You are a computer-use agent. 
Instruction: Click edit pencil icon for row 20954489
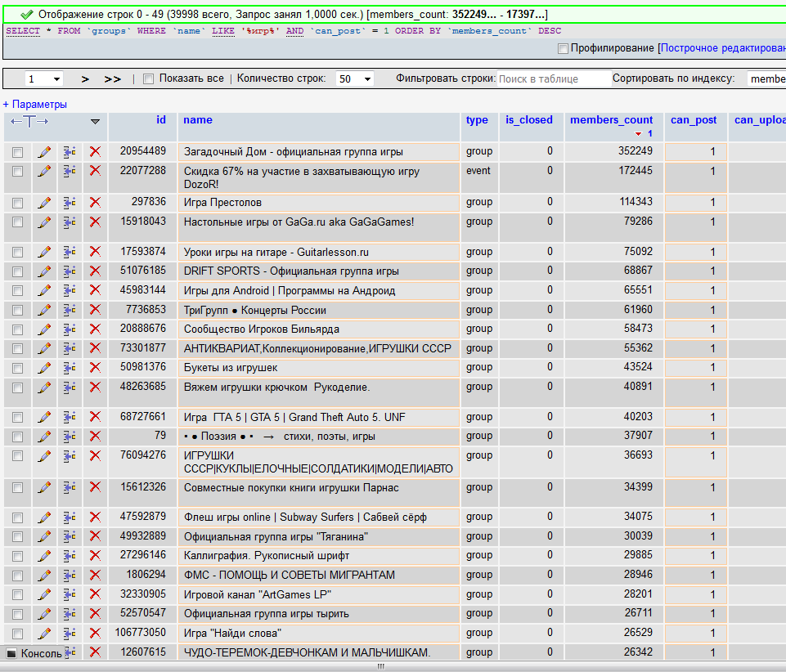(x=44, y=151)
